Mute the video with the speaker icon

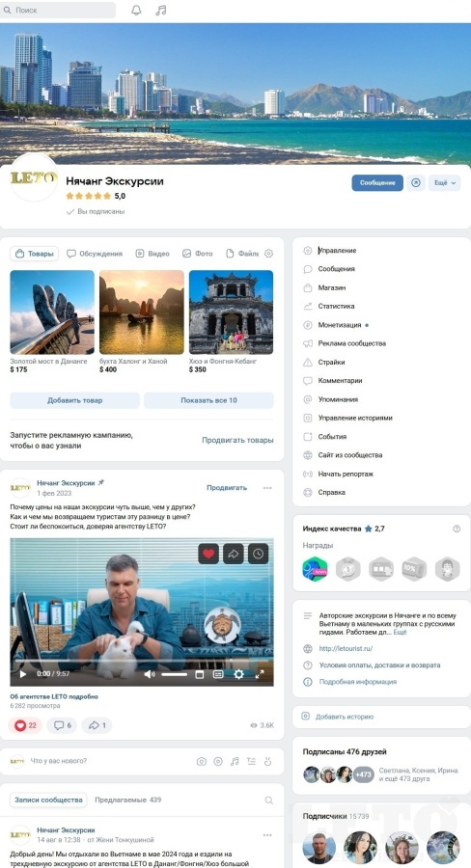149,674
